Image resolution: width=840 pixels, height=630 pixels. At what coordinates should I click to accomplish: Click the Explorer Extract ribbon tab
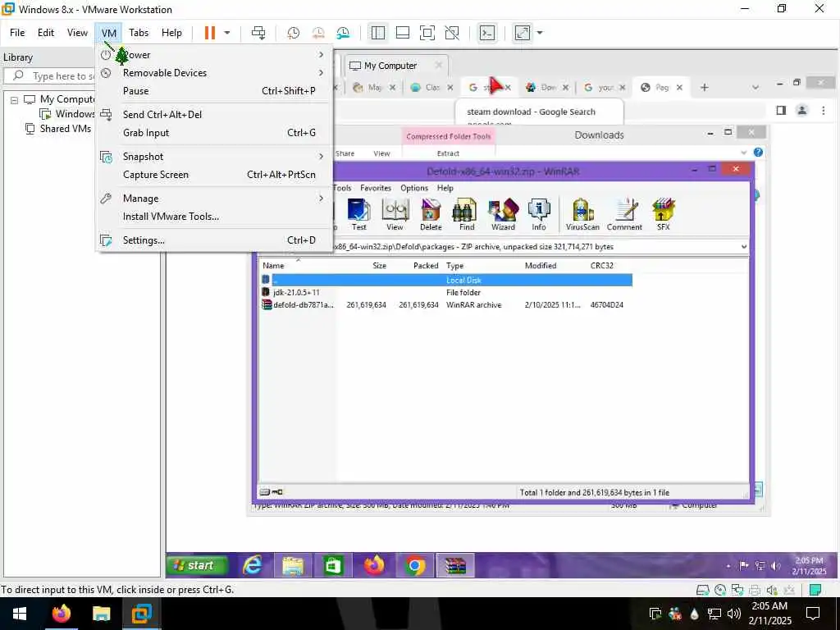(448, 153)
